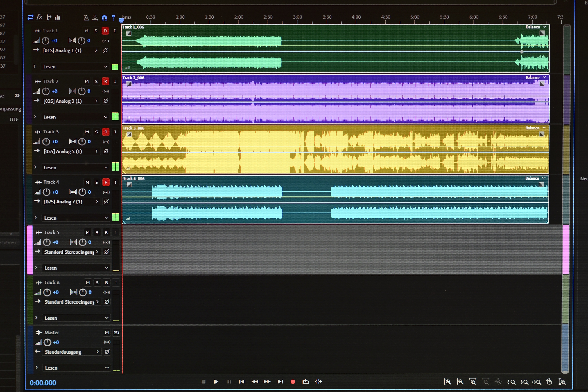Start playback with the Play button
The image size is (588, 392).
coord(216,382)
